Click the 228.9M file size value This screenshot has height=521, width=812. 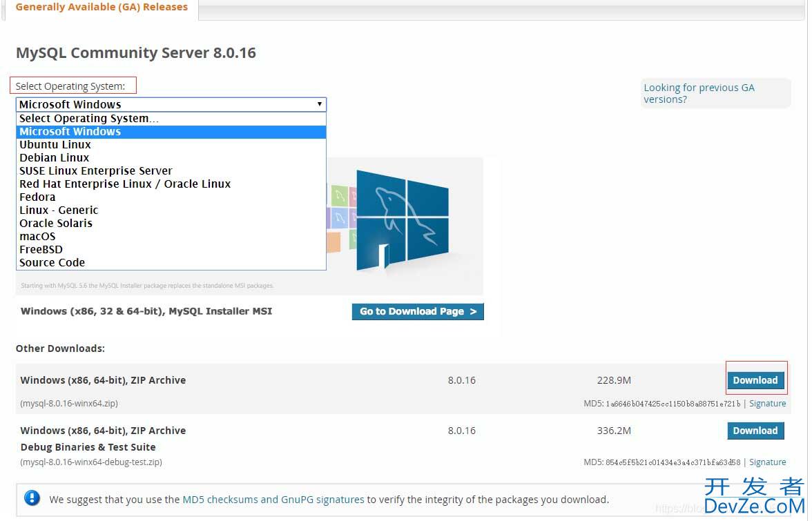(x=614, y=380)
